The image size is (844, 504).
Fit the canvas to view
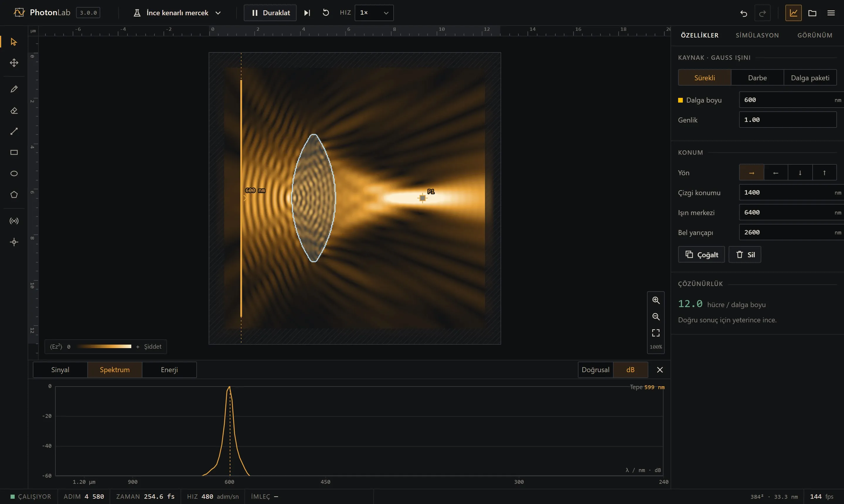pyautogui.click(x=656, y=333)
